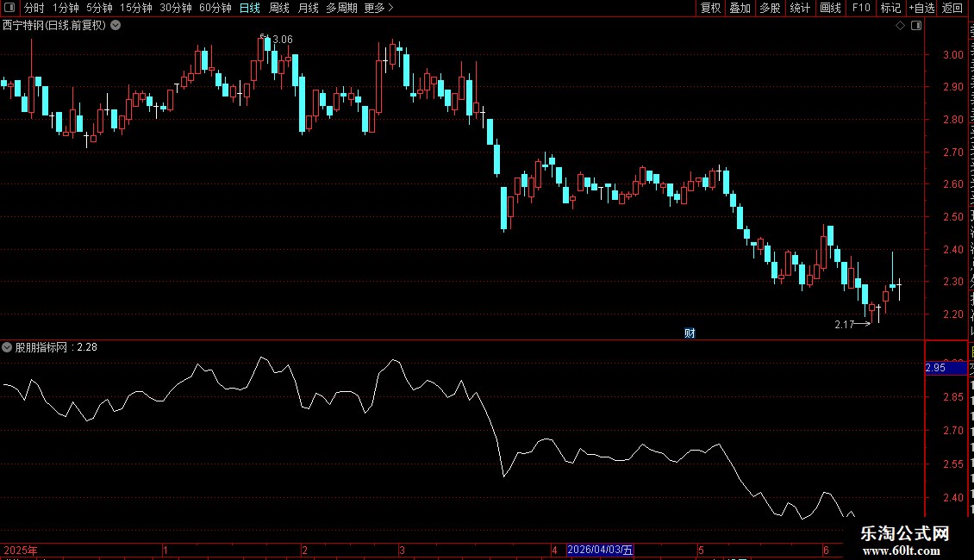
Task: Click the 2.95 indicator value box
Action: pyautogui.click(x=946, y=368)
